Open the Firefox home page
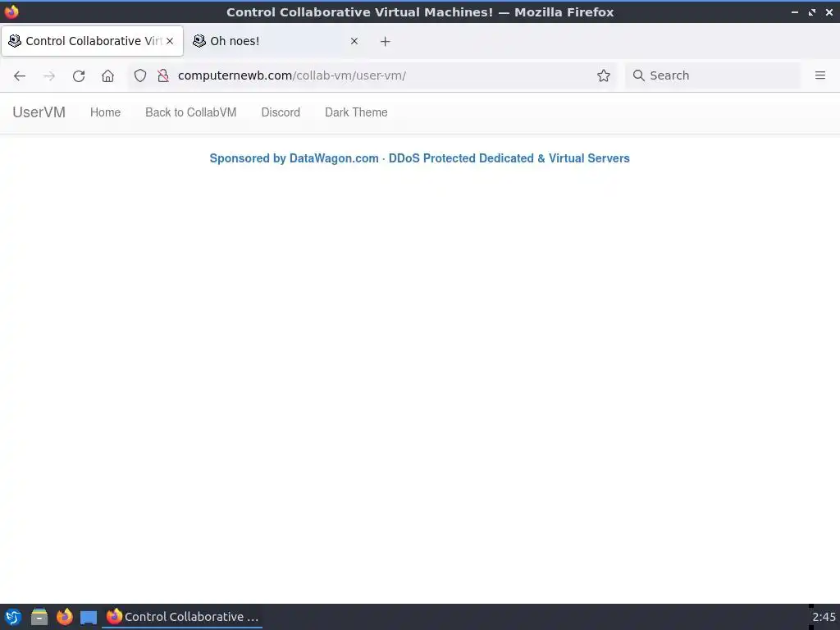Screen dimensions: 840x630 click(107, 75)
